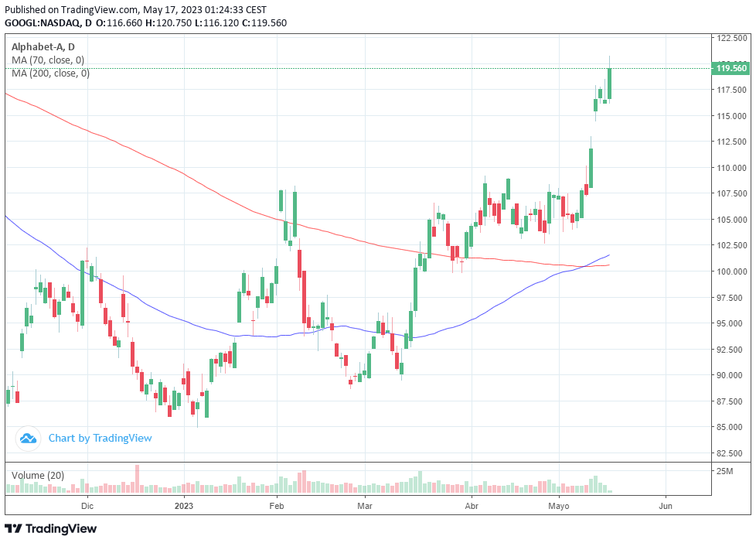756x543 pixels.
Task: Click the 'Mayo' month label on time axis
Action: [559, 506]
